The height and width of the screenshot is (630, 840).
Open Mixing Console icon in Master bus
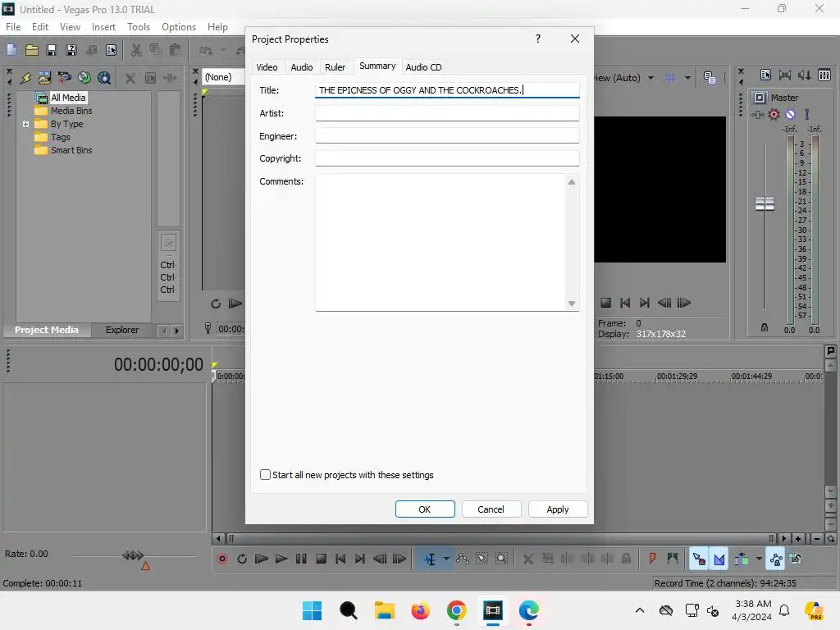(x=824, y=75)
